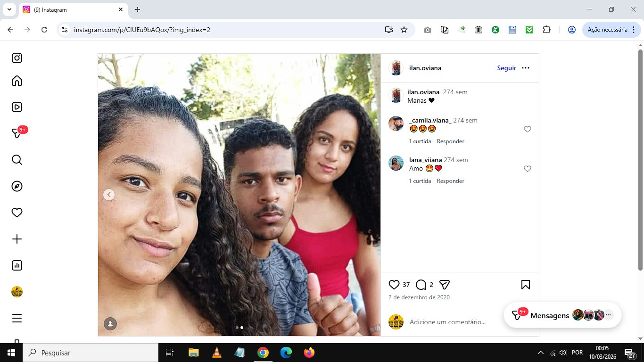Go to the previous photo with the left arrow

click(x=109, y=195)
